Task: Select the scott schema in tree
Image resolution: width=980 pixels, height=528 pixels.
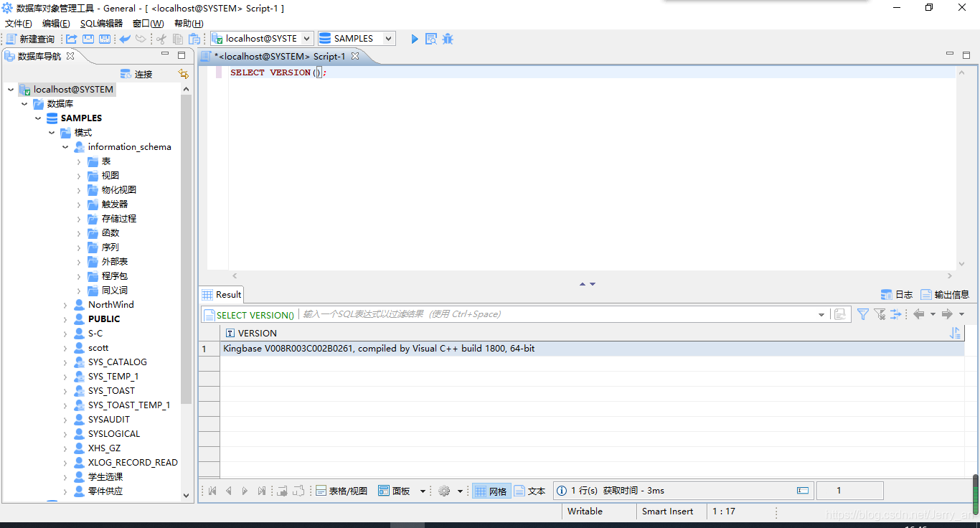Action: [x=98, y=348]
